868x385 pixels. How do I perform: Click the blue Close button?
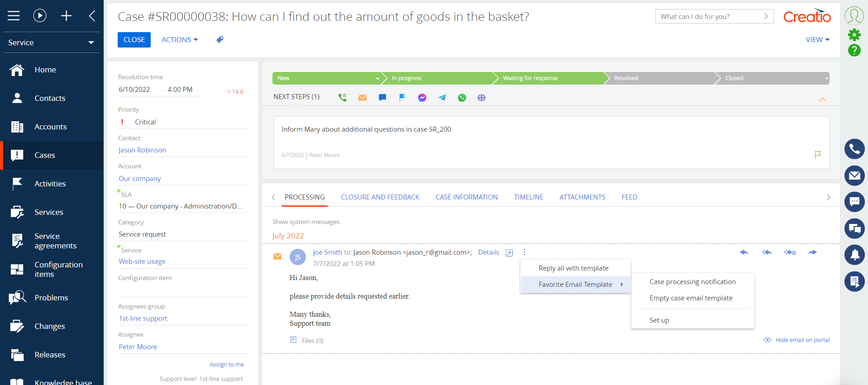pyautogui.click(x=134, y=40)
